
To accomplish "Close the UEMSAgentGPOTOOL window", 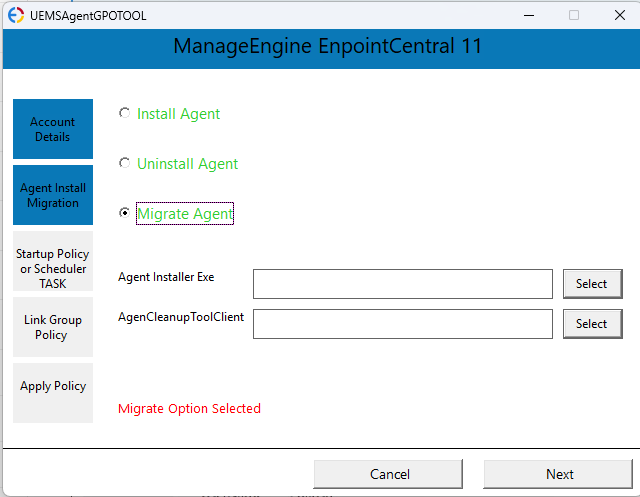I will coord(620,16).
